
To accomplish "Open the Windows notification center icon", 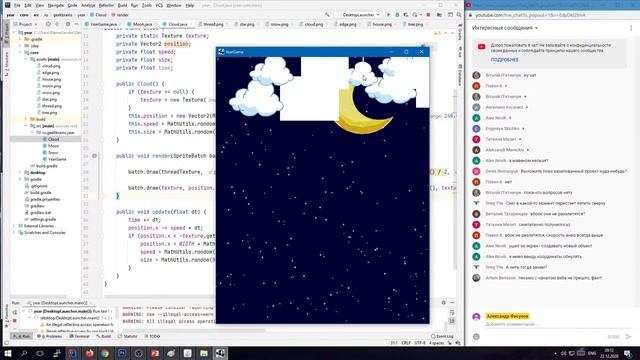I will [x=628, y=353].
